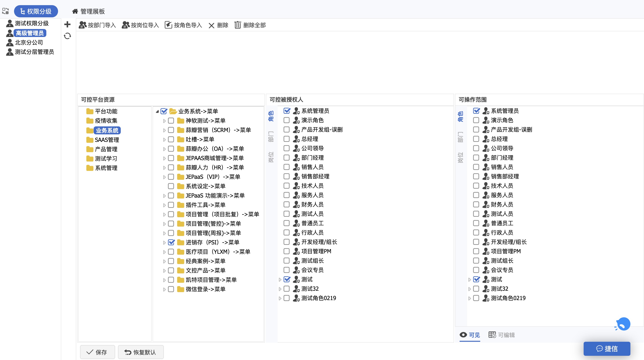Viewport: 644px width, 360px height.
Task: Uncheck the 进销存（PSI）->菜单 checkbox
Action: (171, 242)
